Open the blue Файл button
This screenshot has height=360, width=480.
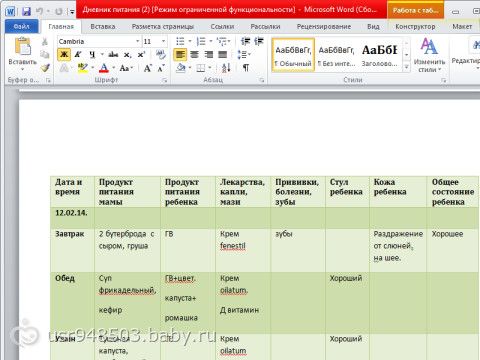[22, 26]
